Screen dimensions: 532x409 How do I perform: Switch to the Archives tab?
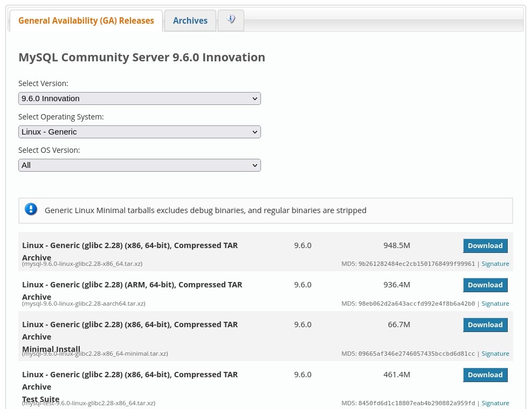click(x=190, y=20)
